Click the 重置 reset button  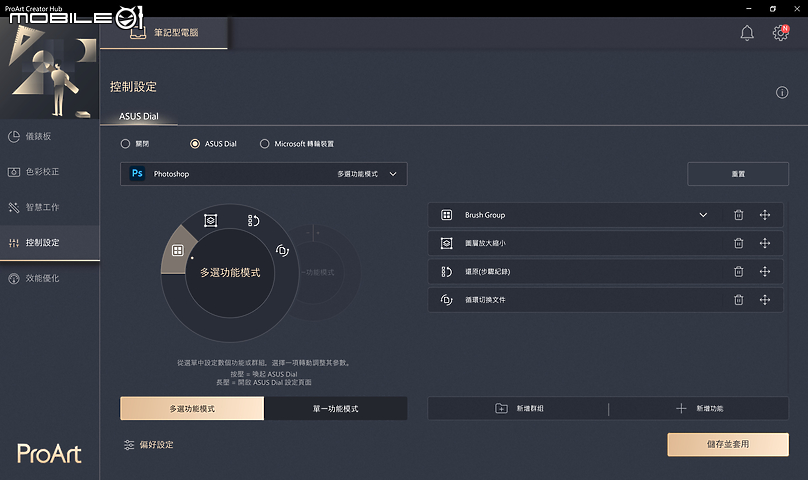738,174
